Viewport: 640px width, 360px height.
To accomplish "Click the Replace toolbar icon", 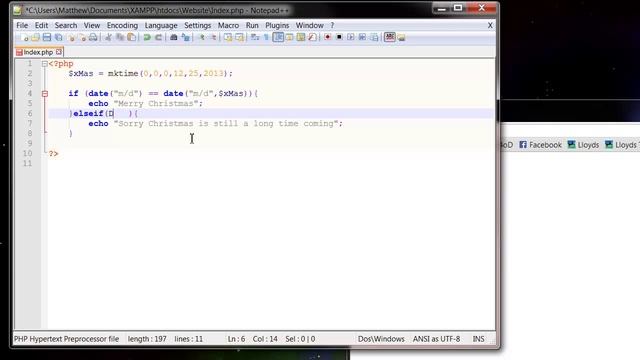I will coord(186,38).
